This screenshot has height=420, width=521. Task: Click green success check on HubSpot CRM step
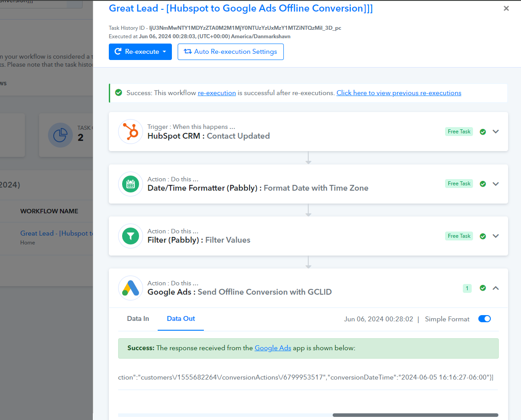click(483, 132)
